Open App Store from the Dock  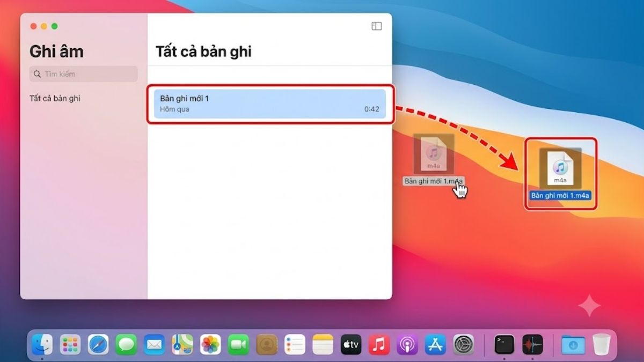point(435,344)
